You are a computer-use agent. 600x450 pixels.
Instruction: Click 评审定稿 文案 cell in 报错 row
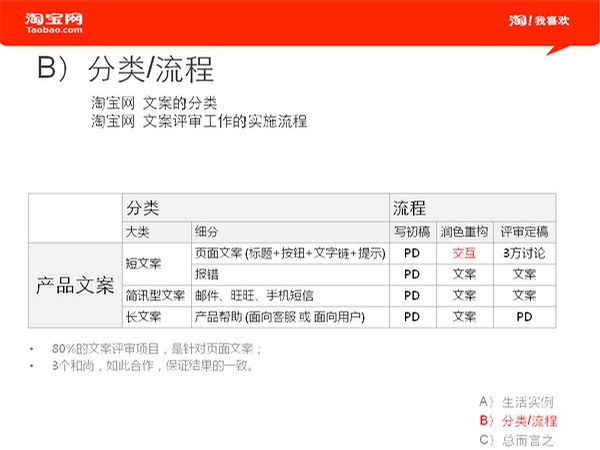coord(524,274)
